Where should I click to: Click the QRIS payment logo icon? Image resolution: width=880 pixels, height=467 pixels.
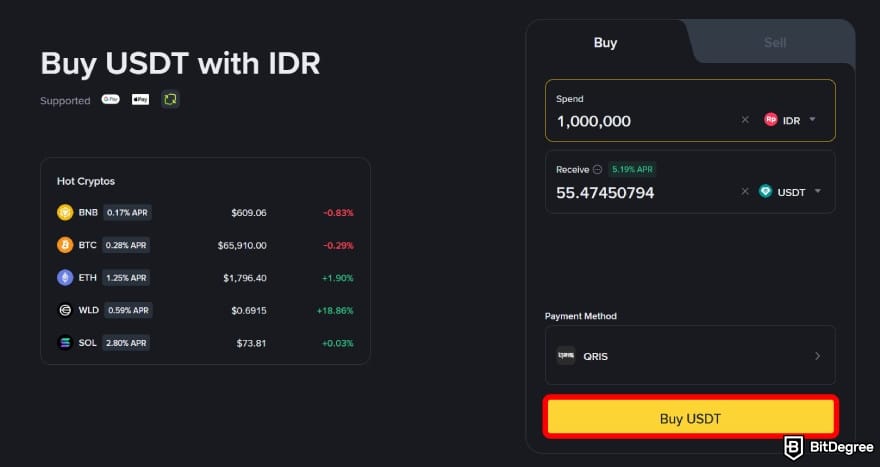coord(566,356)
